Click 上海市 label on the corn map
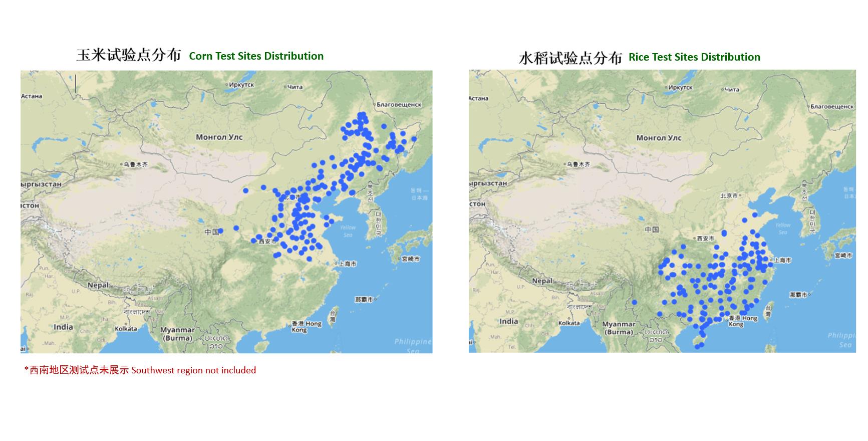This screenshot has width=868, height=441. (x=347, y=264)
